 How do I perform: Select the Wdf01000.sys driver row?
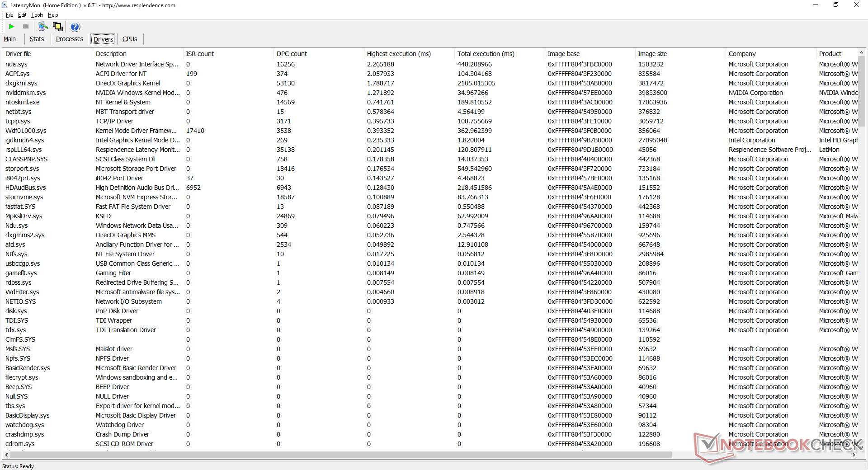430,131
